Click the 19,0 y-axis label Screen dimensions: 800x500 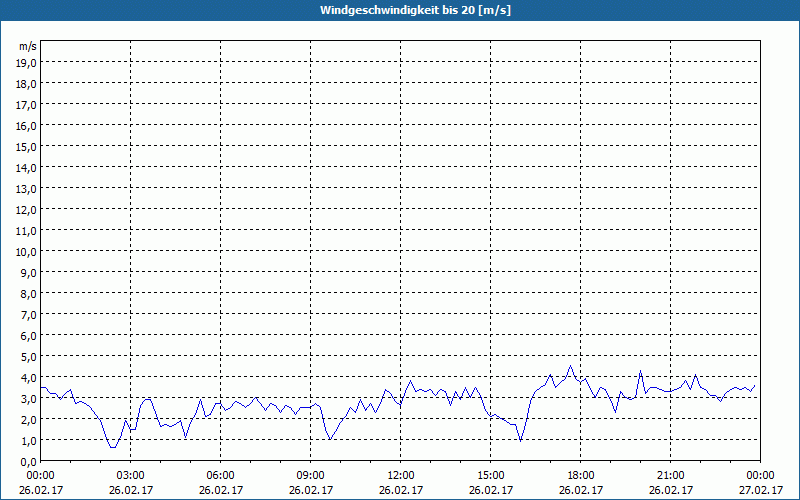pos(28,63)
